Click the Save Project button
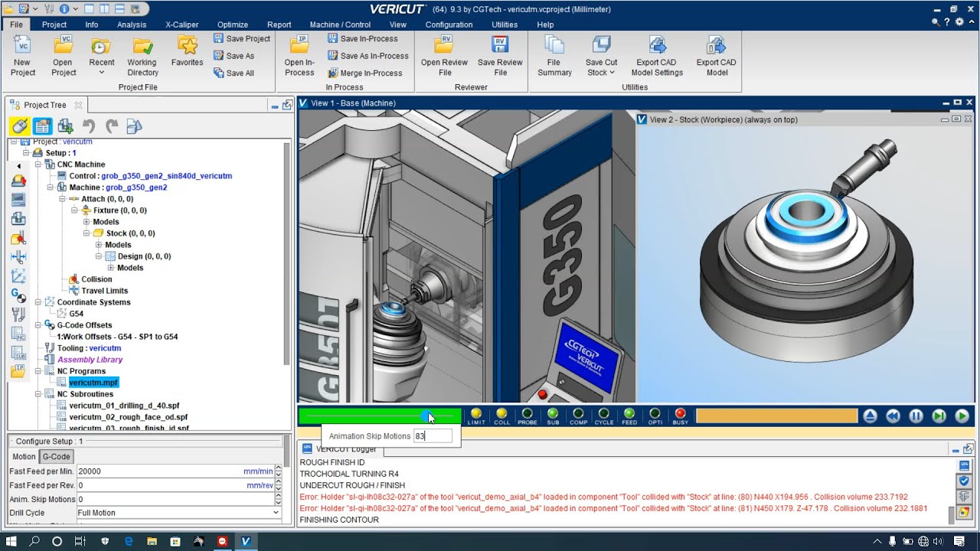The height and width of the screenshot is (551, 980). click(x=241, y=38)
